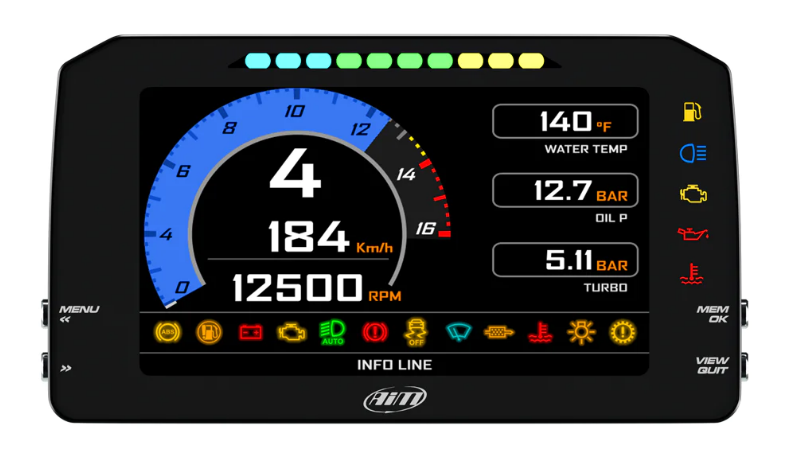Click the green AUTO headlight icon
Image resolution: width=786 pixels, height=464 pixels.
click(332, 331)
